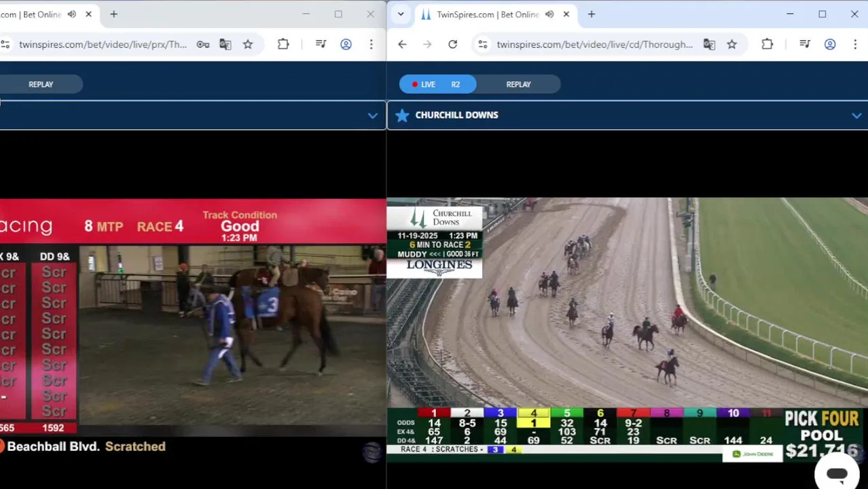Minimize the left browser window
This screenshot has height=489, width=868.
(x=306, y=14)
